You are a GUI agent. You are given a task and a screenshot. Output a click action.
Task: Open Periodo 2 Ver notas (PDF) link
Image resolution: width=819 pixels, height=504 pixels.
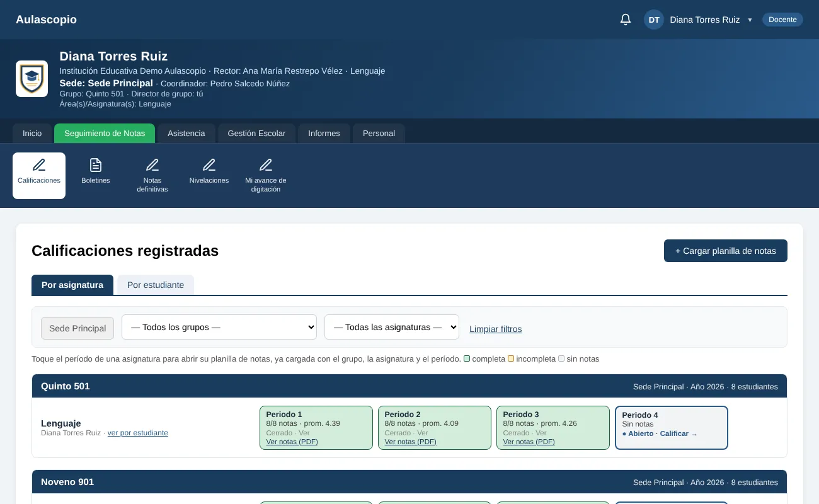[x=410, y=442]
